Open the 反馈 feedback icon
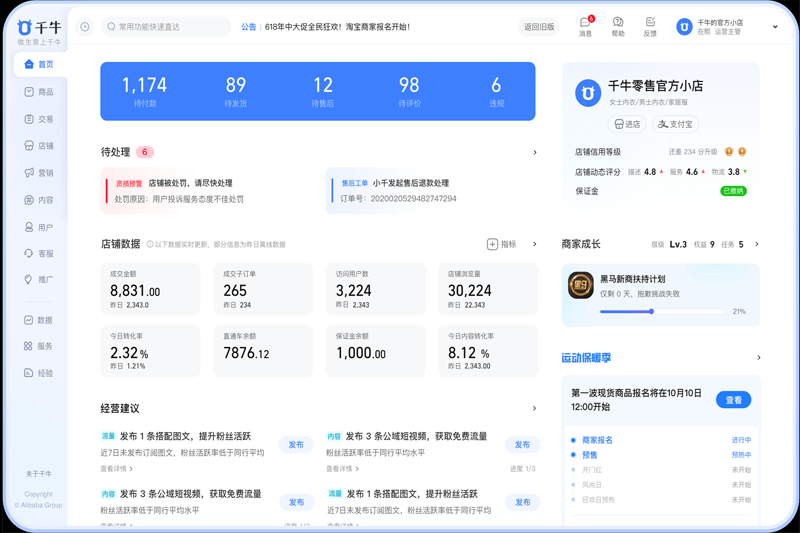This screenshot has height=533, width=800. click(x=650, y=24)
